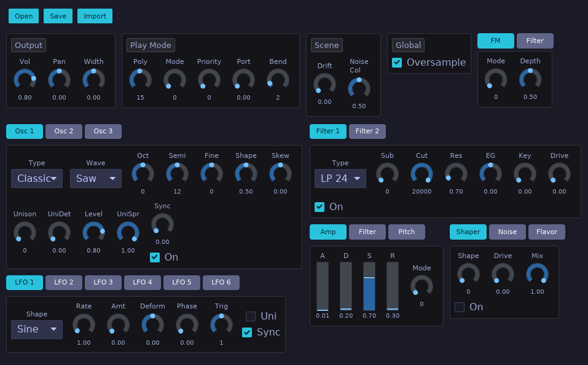The image size is (588, 365).
Task: Enable the Shaper On checkbox
Action: (x=460, y=307)
